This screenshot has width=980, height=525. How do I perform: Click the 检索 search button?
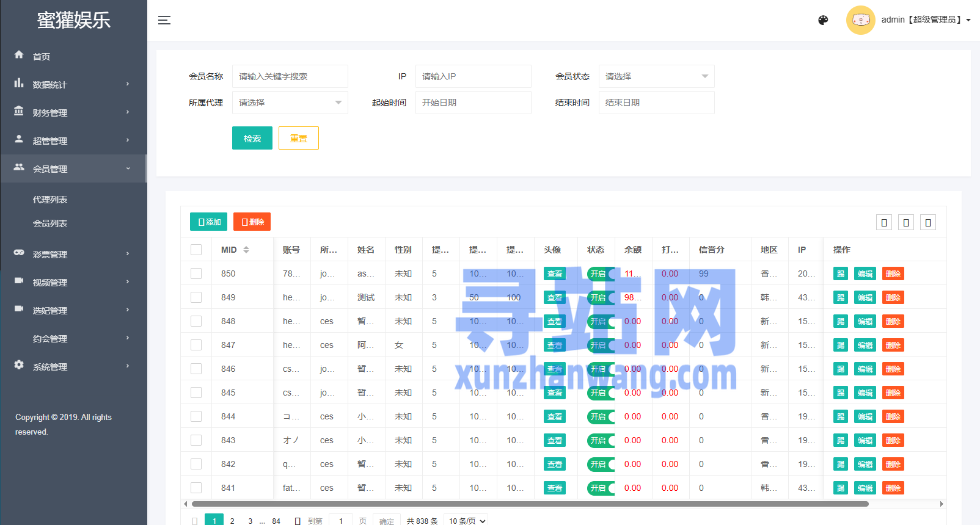(252, 138)
